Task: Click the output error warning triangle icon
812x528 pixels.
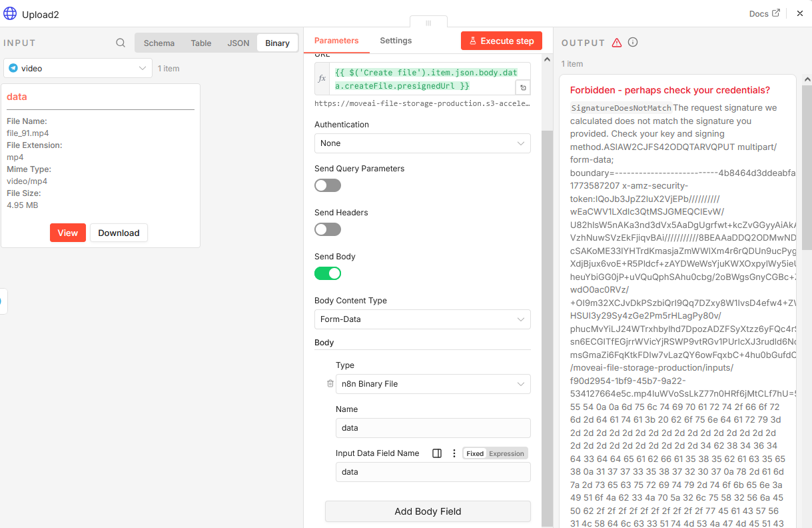Action: [x=617, y=43]
